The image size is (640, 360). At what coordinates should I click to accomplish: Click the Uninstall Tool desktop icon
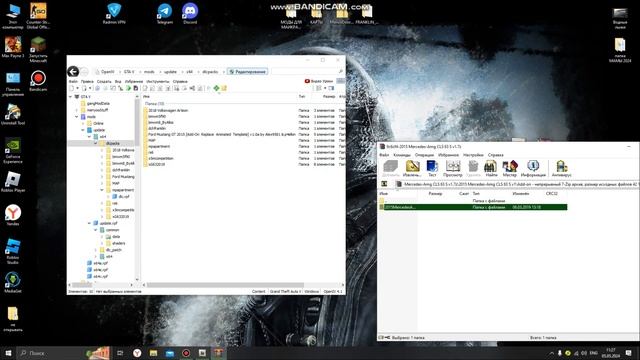13,115
